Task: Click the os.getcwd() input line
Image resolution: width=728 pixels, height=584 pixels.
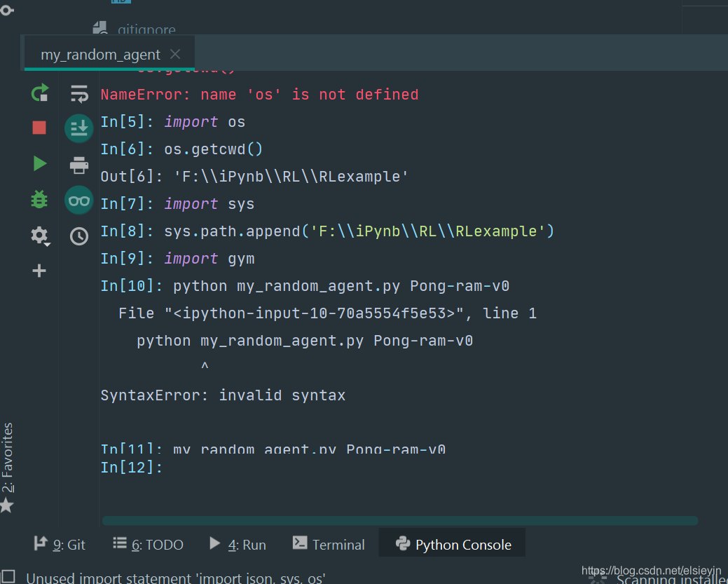Action: (x=182, y=149)
